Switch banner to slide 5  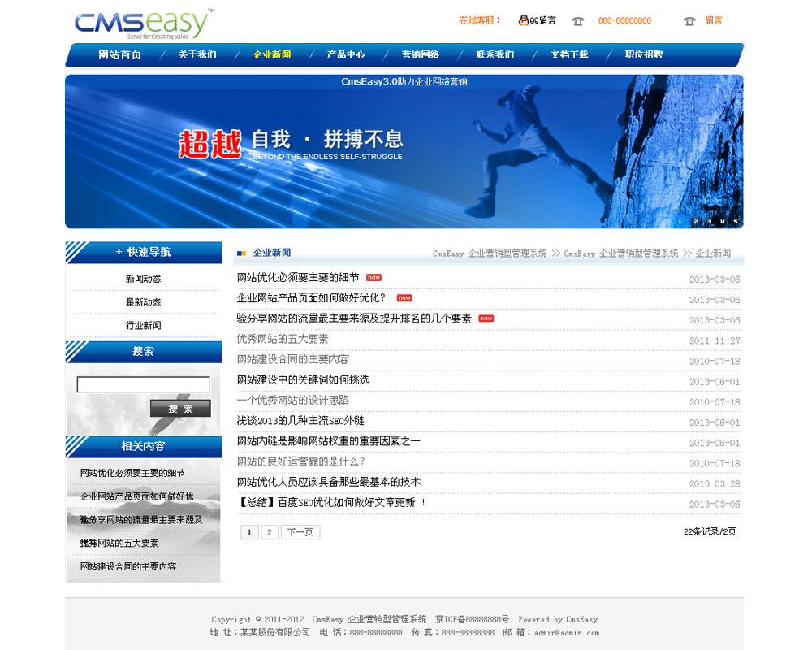pyautogui.click(x=736, y=221)
